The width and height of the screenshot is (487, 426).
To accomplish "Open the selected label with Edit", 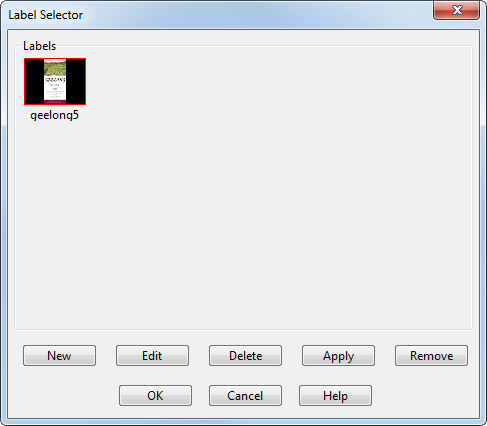I will click(x=152, y=356).
